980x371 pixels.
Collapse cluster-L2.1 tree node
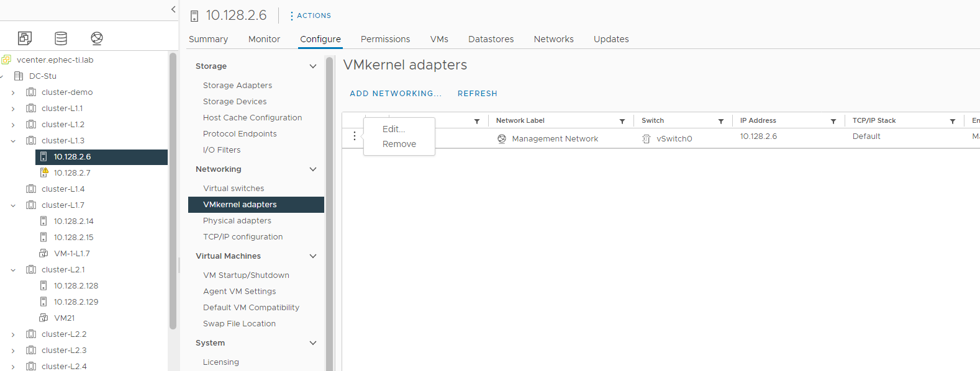(13, 270)
